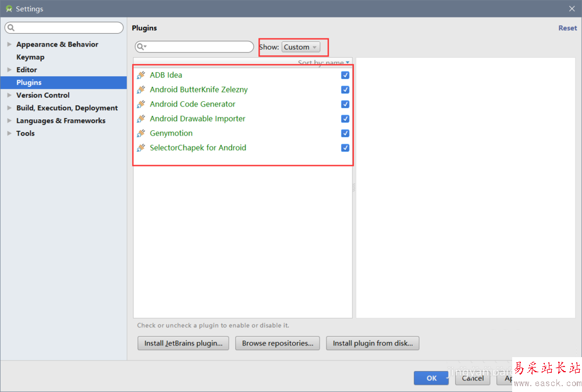Uncheck Android ButterKnife Zelezny plugin
Screen dimensions: 582x392
click(345, 90)
